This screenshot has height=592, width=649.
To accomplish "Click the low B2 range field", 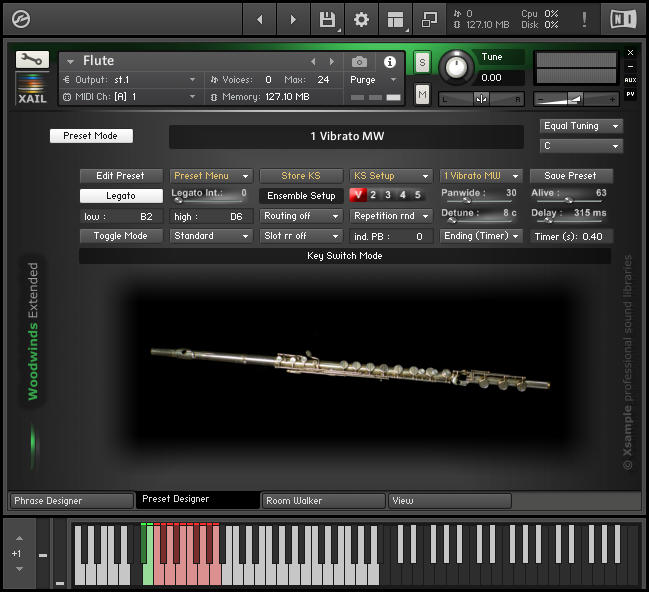I will coord(121,216).
